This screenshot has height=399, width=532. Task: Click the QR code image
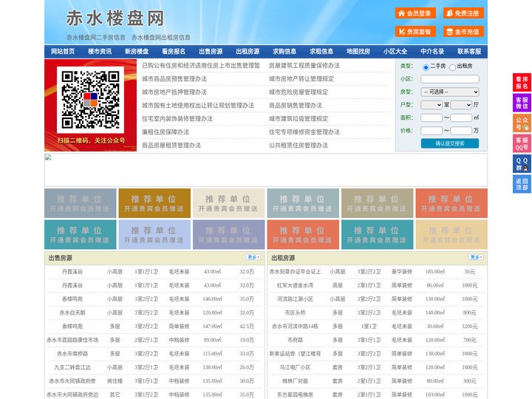pos(90,100)
